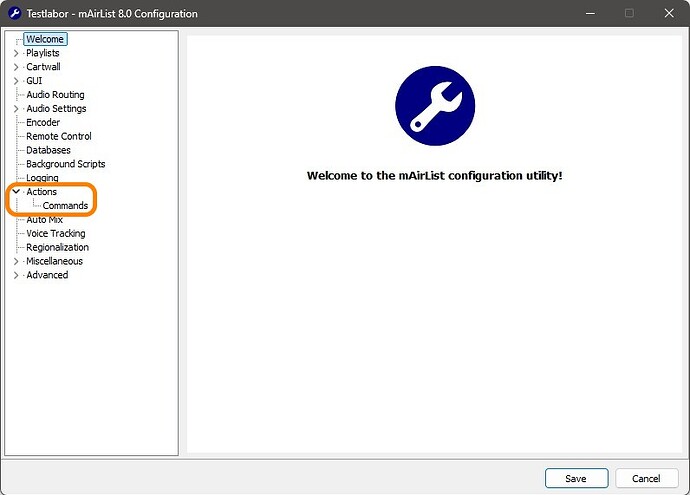Click the Welcome to mAirList heading text
Screen dimensions: 690x495
434,176
